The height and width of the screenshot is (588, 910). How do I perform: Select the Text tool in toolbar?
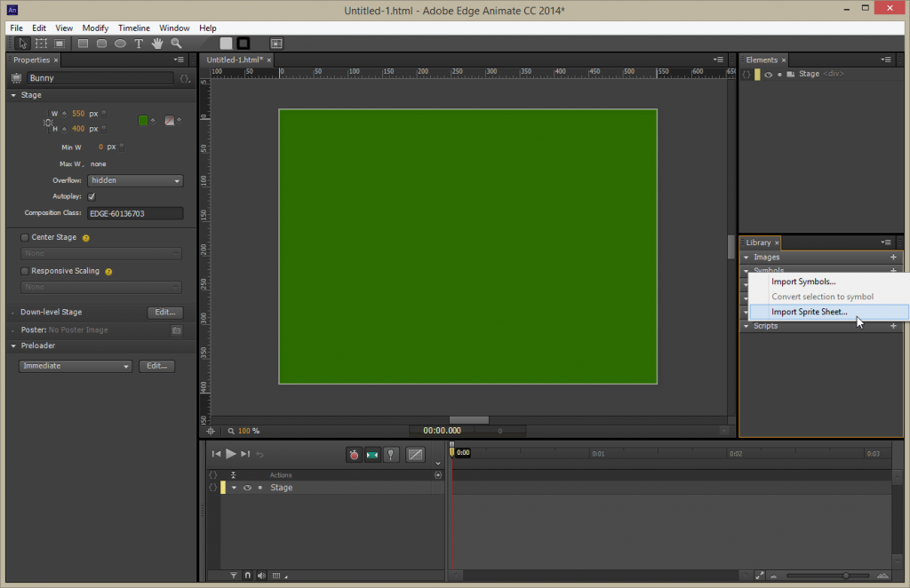coord(139,44)
